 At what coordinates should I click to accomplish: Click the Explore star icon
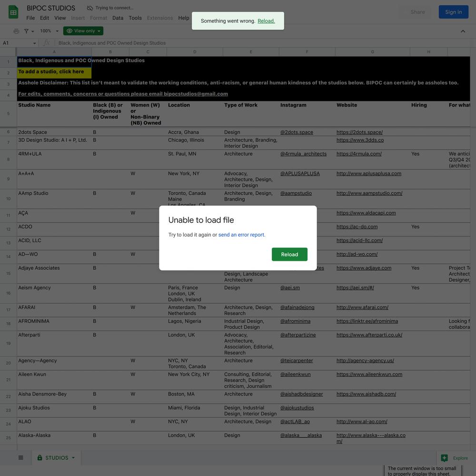tap(445, 458)
